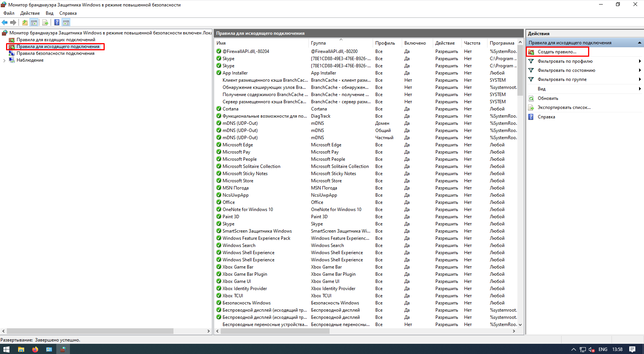The width and height of the screenshot is (644, 354).
Task: Click Создать правило in Actions pane
Action: 557,52
